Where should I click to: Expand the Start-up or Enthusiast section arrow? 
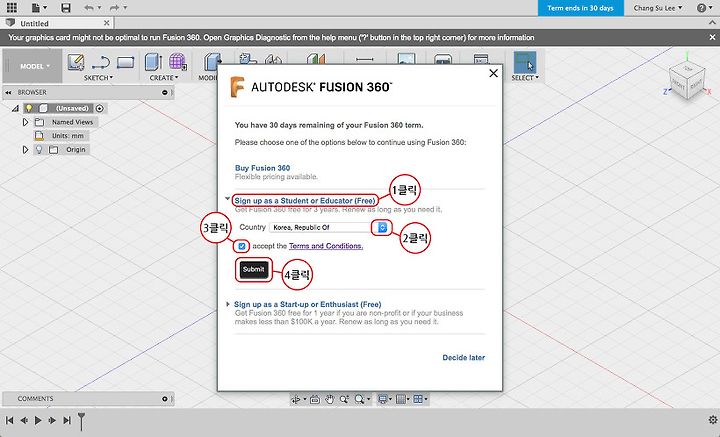pyautogui.click(x=228, y=304)
